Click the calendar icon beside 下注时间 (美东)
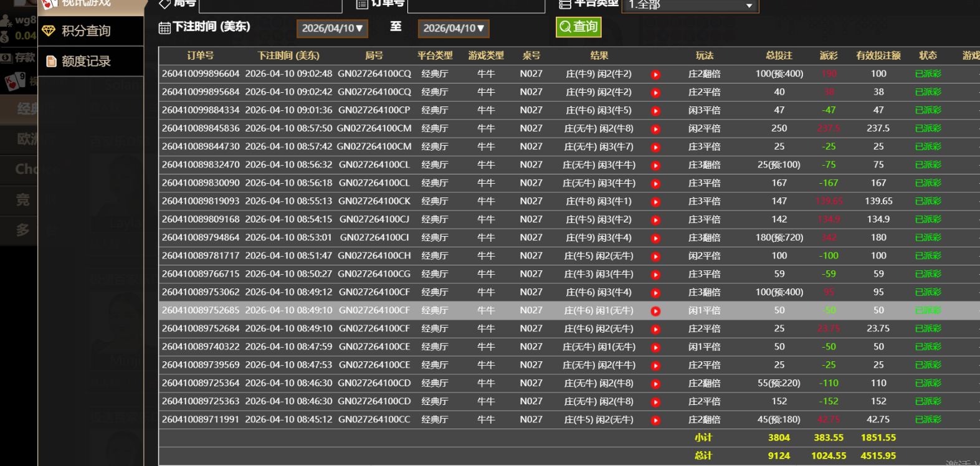This screenshot has height=466, width=980. point(164,28)
